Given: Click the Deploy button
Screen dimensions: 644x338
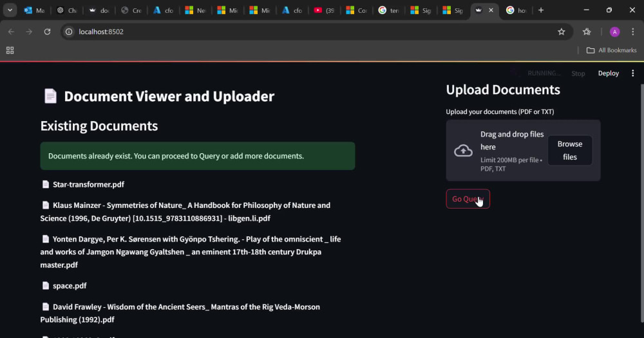Looking at the screenshot, I should click(609, 73).
